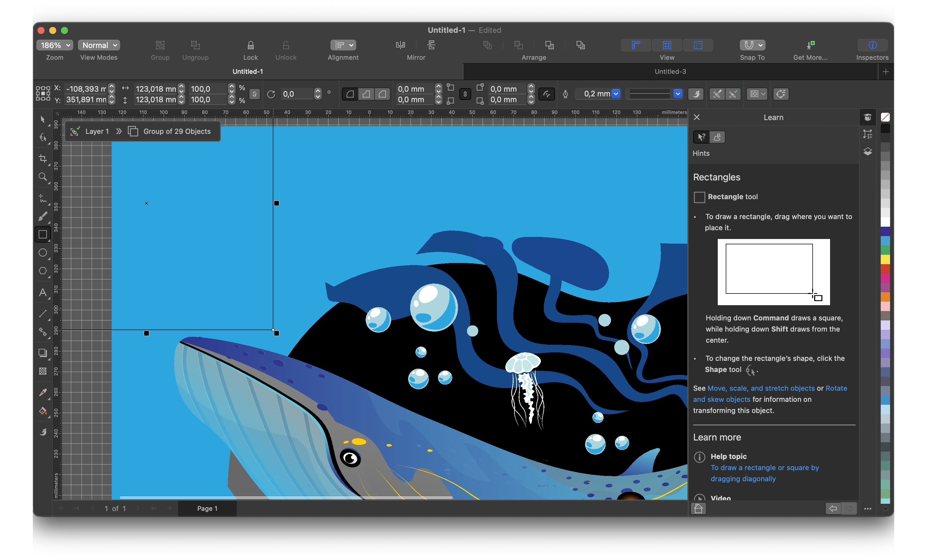Switch to the Untitled-3 document tab
This screenshot has width=927, height=560.
click(x=670, y=71)
